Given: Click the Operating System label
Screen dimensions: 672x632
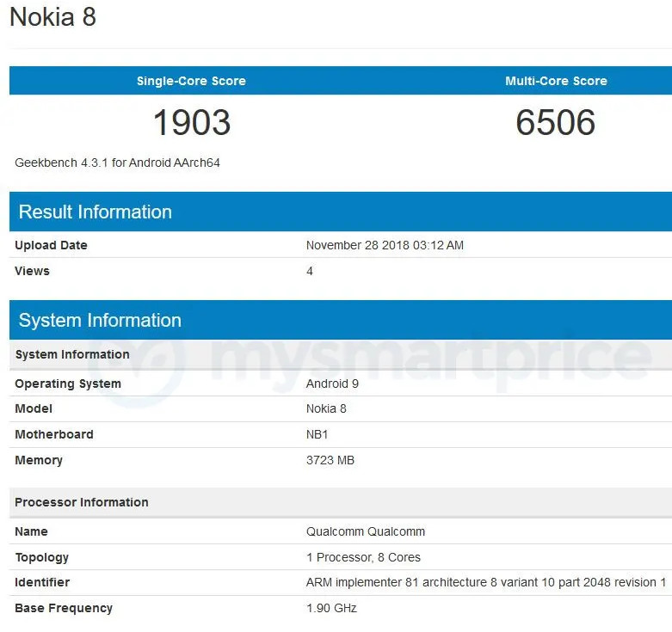Looking at the screenshot, I should pyautogui.click(x=68, y=383).
